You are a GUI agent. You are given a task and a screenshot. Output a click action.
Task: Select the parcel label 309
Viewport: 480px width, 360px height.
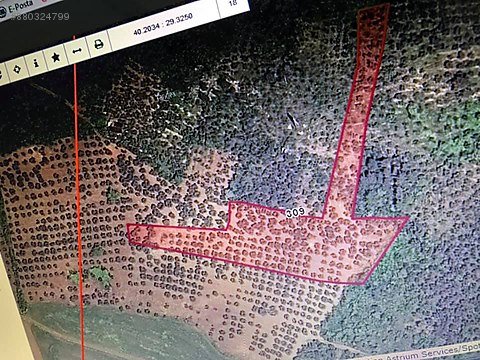point(295,212)
